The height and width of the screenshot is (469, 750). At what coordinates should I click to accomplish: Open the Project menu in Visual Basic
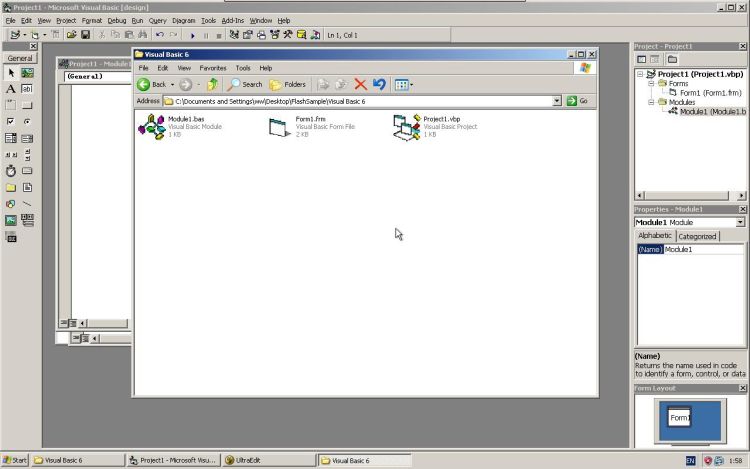[66, 21]
